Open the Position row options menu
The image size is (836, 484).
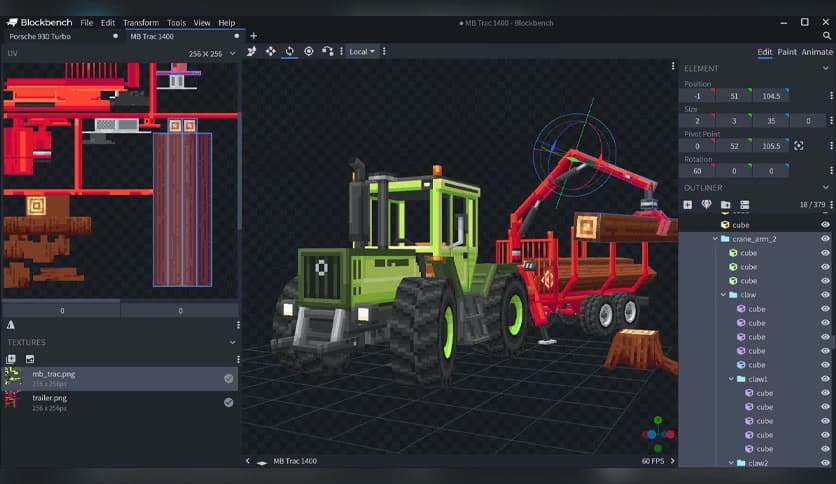pos(831,95)
